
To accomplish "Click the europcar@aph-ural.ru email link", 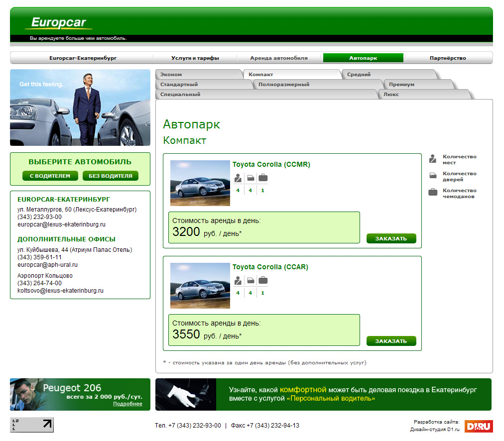I will click(48, 265).
